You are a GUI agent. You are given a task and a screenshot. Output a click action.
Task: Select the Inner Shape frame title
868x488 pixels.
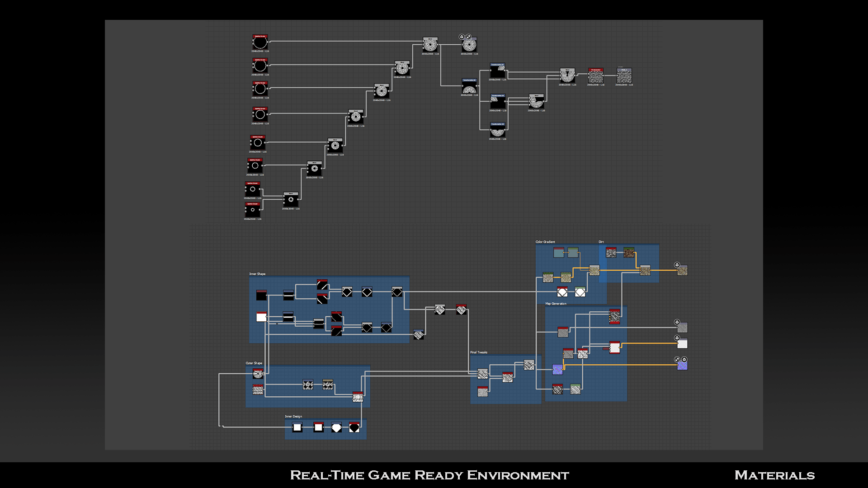257,274
